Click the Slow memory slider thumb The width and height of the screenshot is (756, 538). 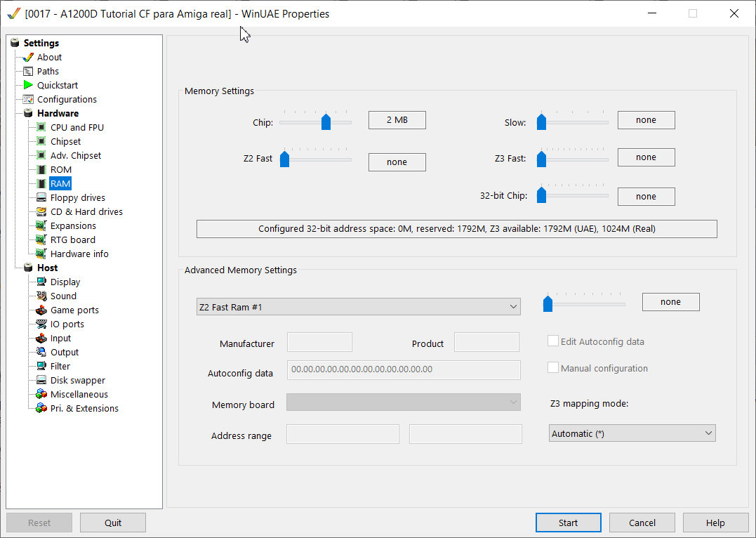tap(541, 122)
